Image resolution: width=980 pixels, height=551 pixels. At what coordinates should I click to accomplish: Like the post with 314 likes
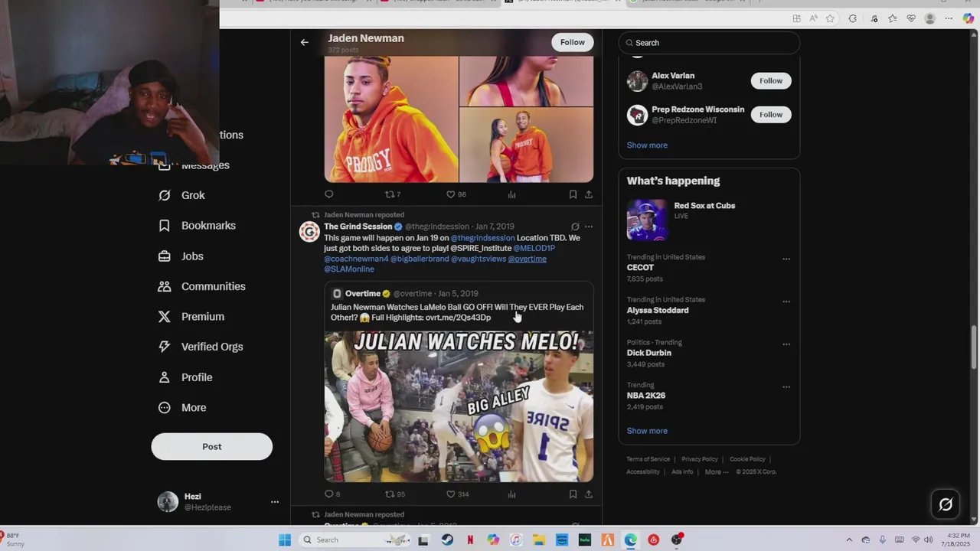pos(458,494)
